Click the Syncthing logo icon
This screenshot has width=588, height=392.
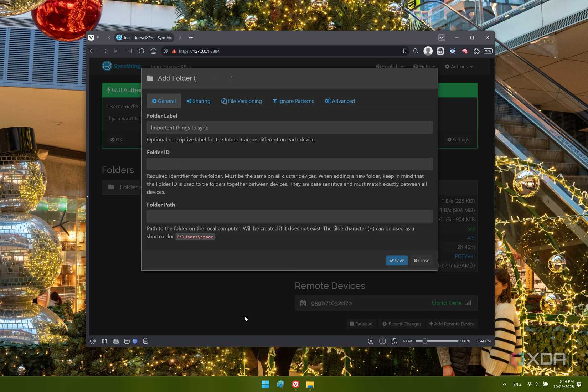(x=106, y=66)
